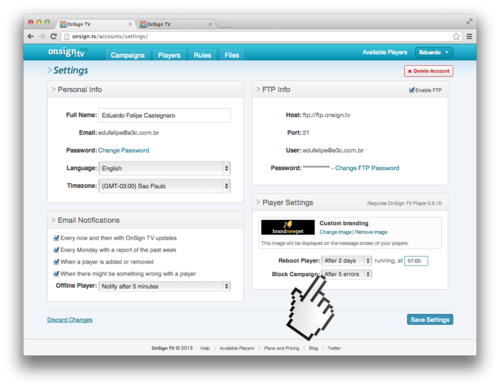Select the first OnSign TV browser tab

coord(96,24)
